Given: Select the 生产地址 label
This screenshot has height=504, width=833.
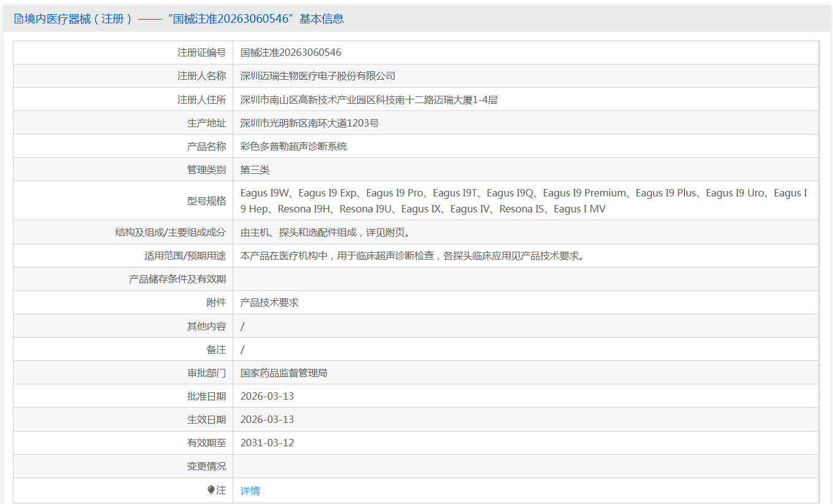Looking at the screenshot, I should coord(206,123).
